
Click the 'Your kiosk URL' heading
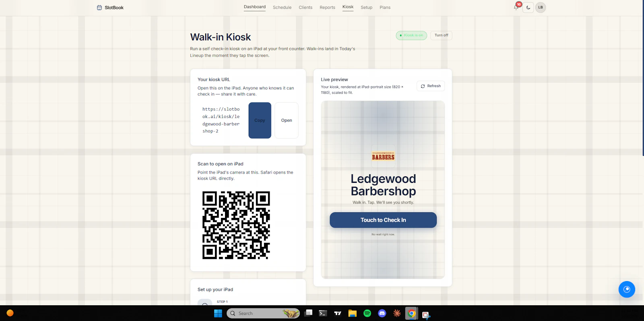pos(214,80)
